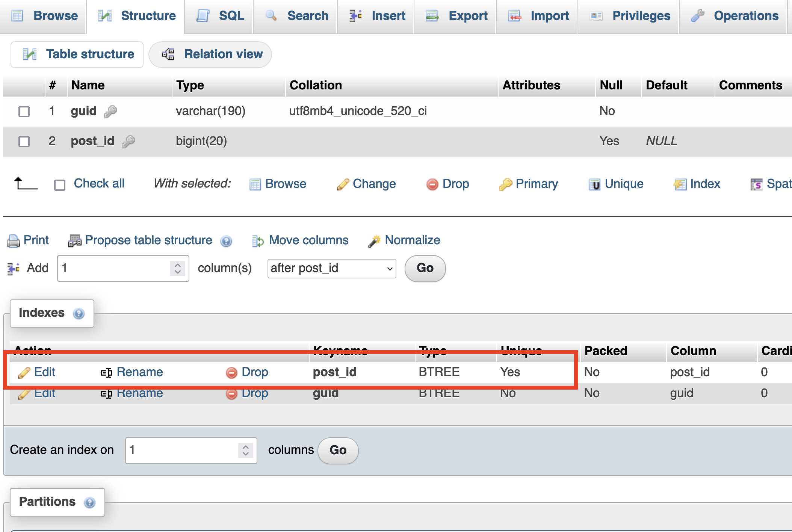The image size is (792, 532).
Task: Click the Print printer icon
Action: coord(14,241)
